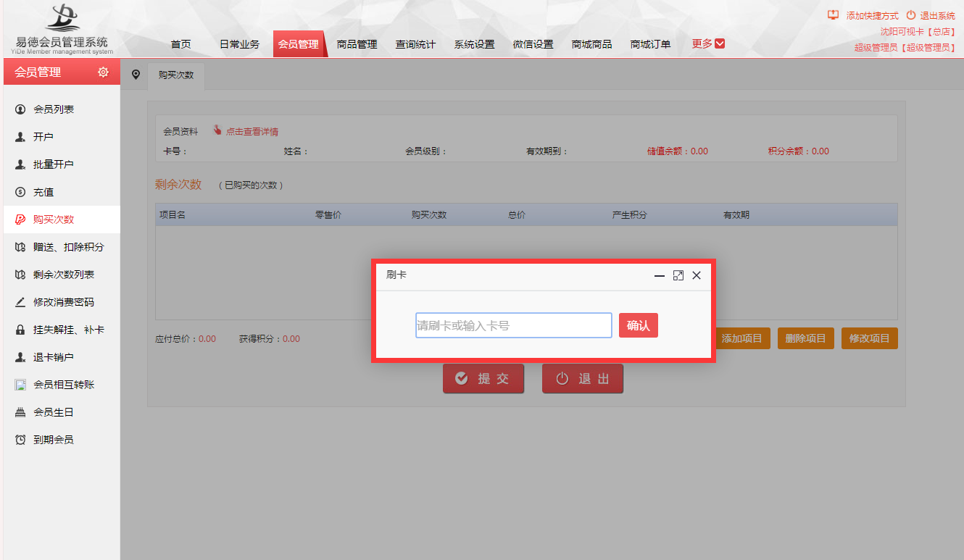Open the 微信设置 menu
964x560 pixels.
(533, 44)
